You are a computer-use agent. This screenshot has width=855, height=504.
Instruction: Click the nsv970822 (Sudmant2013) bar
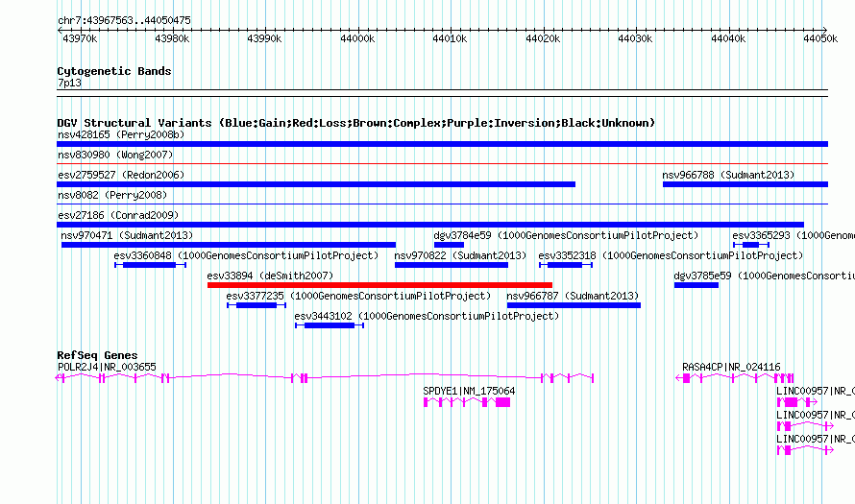coord(452,265)
